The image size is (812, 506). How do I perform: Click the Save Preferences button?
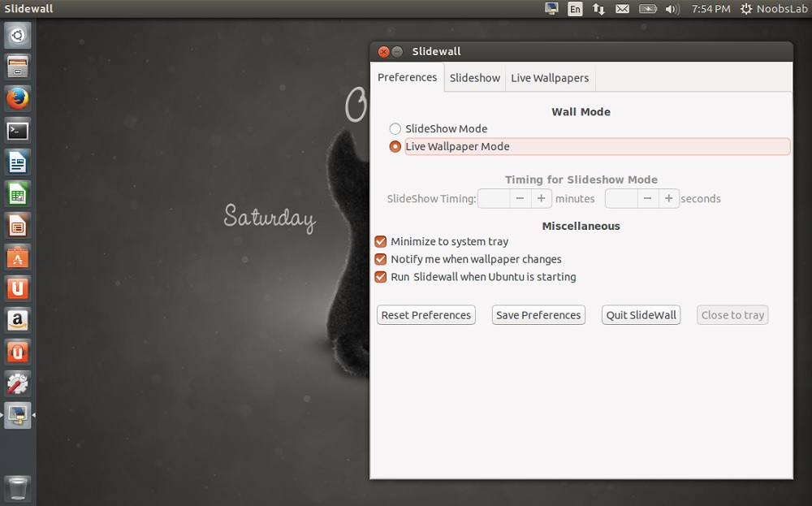pos(538,314)
